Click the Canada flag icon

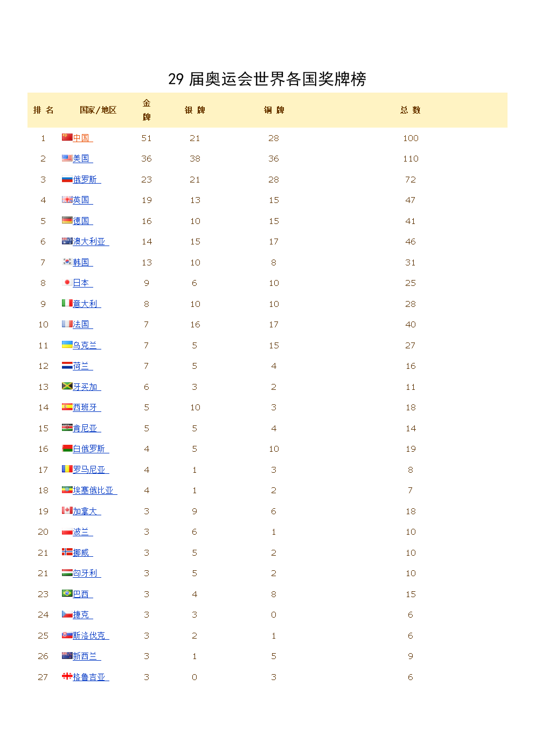[x=67, y=510]
